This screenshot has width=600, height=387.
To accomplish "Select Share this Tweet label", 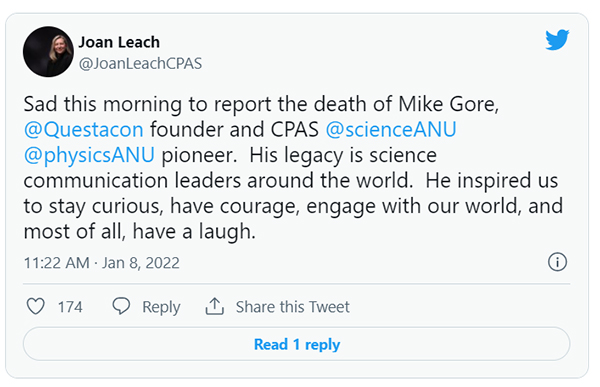I will coord(293,307).
